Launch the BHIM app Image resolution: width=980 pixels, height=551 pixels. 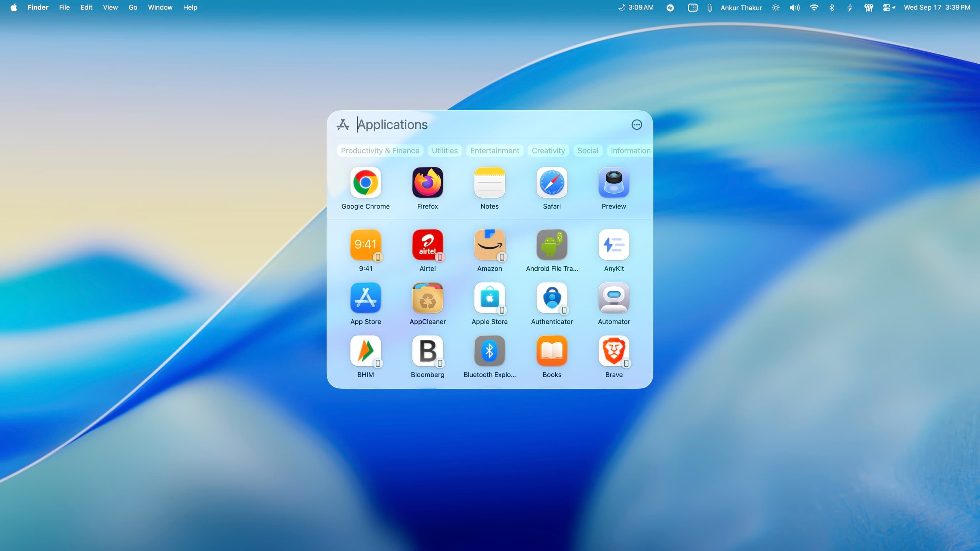coord(365,351)
